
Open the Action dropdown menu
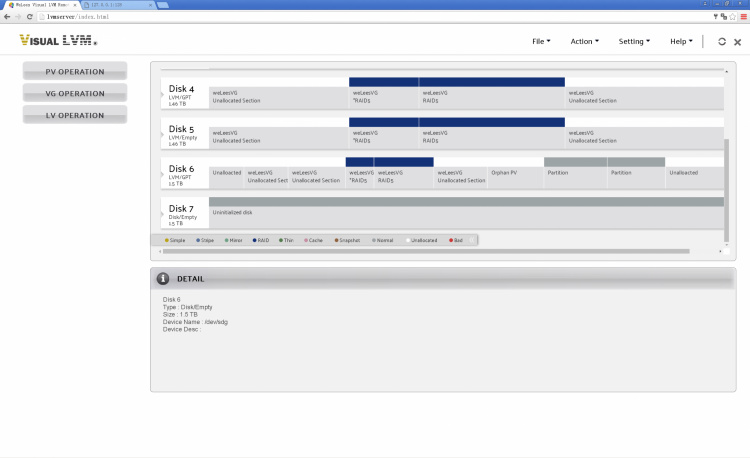[x=584, y=42]
